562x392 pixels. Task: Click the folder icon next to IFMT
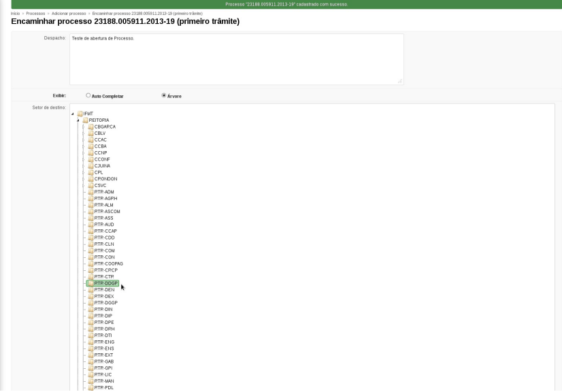(80, 114)
